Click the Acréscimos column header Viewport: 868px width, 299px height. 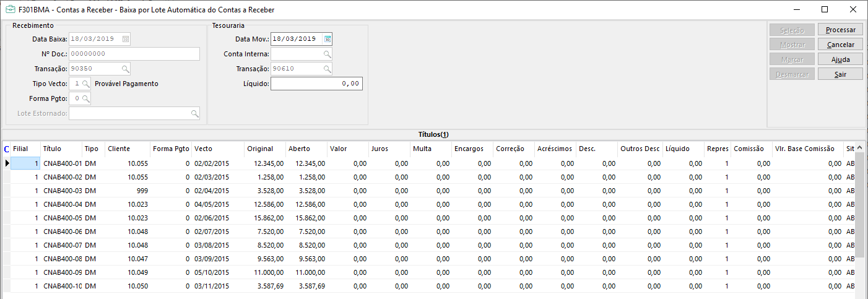[x=555, y=149]
